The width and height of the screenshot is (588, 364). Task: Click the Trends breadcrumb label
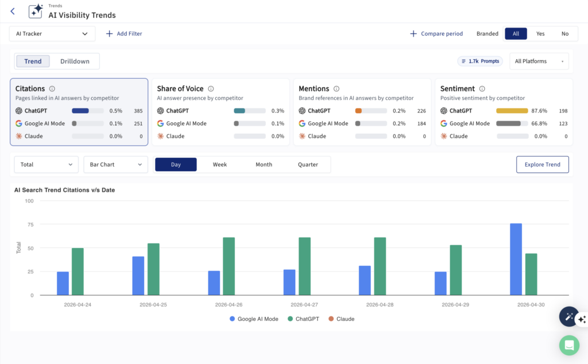tap(56, 6)
